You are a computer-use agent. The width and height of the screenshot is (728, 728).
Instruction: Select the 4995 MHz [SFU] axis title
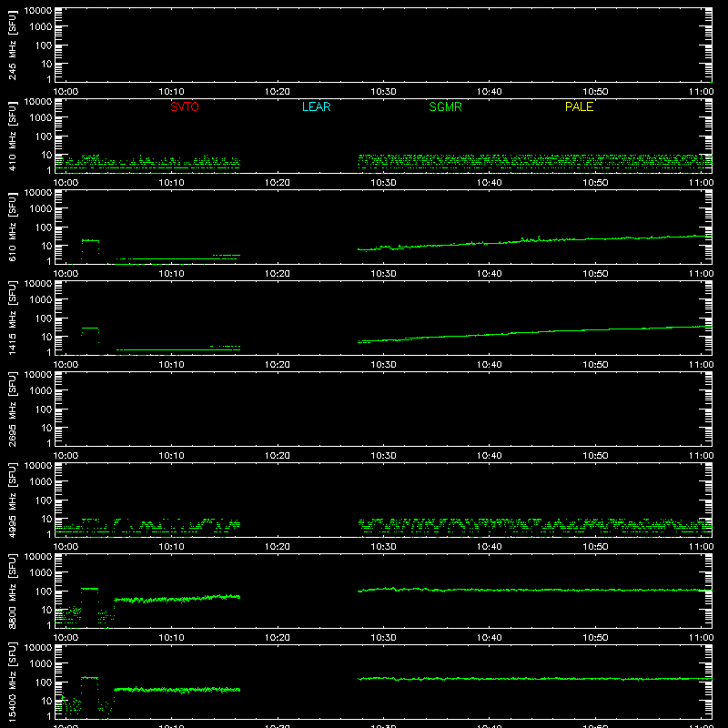pyautogui.click(x=12, y=500)
